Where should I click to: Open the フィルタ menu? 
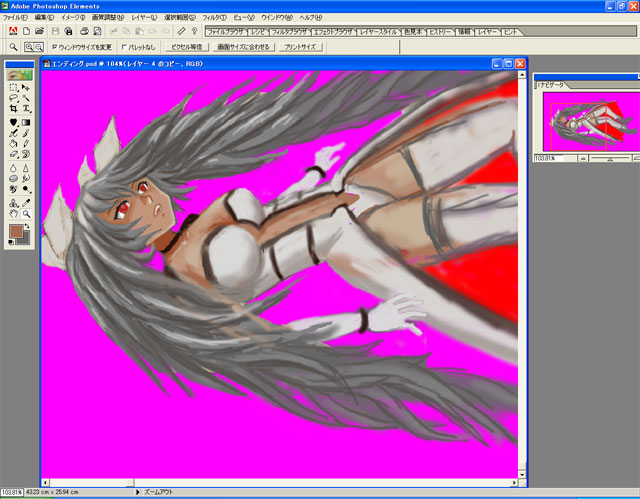[214, 18]
